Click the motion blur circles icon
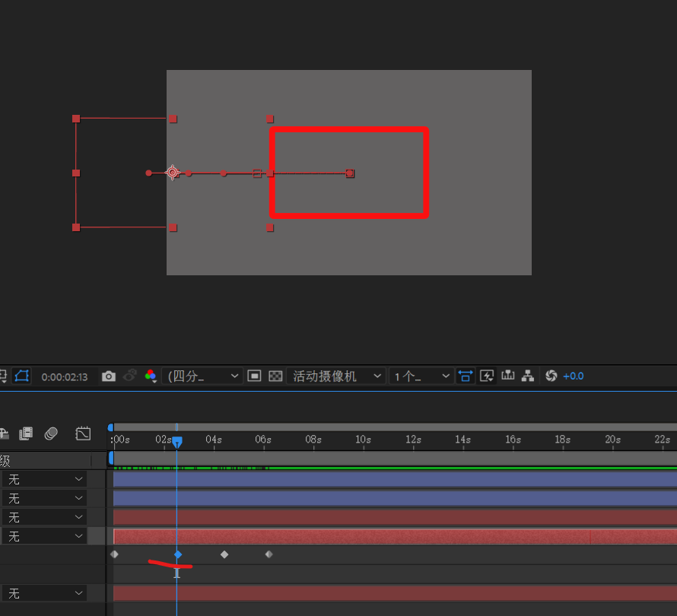Image resolution: width=677 pixels, height=616 pixels. point(51,433)
